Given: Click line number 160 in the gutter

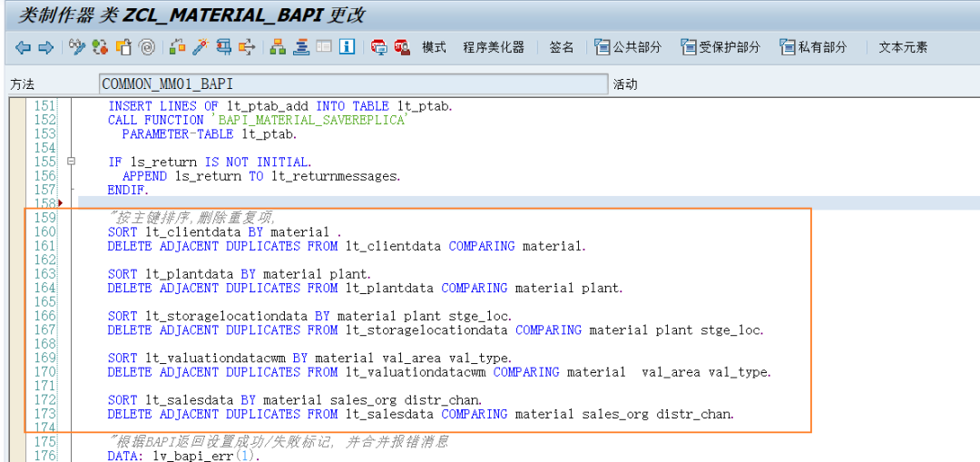Looking at the screenshot, I should [x=45, y=231].
